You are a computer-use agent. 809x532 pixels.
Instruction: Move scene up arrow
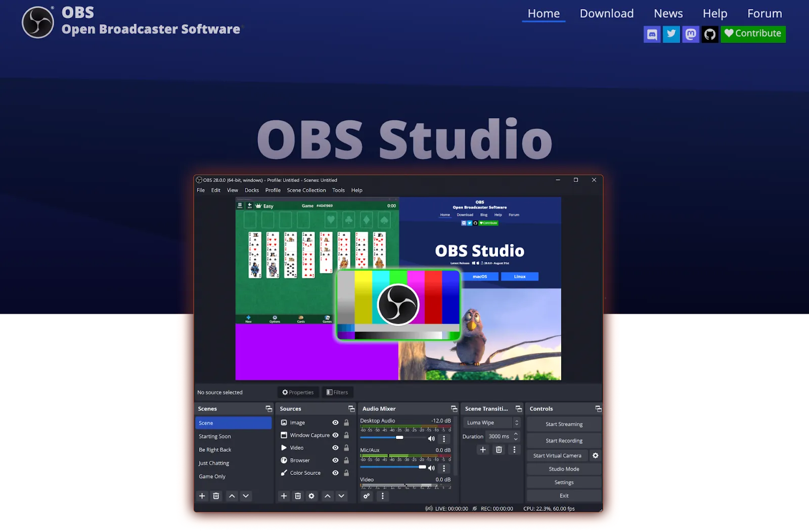232,496
